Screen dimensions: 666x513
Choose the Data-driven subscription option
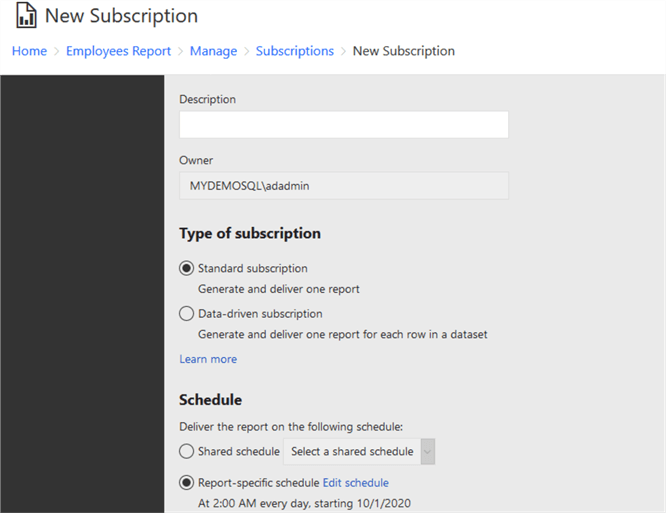click(187, 314)
